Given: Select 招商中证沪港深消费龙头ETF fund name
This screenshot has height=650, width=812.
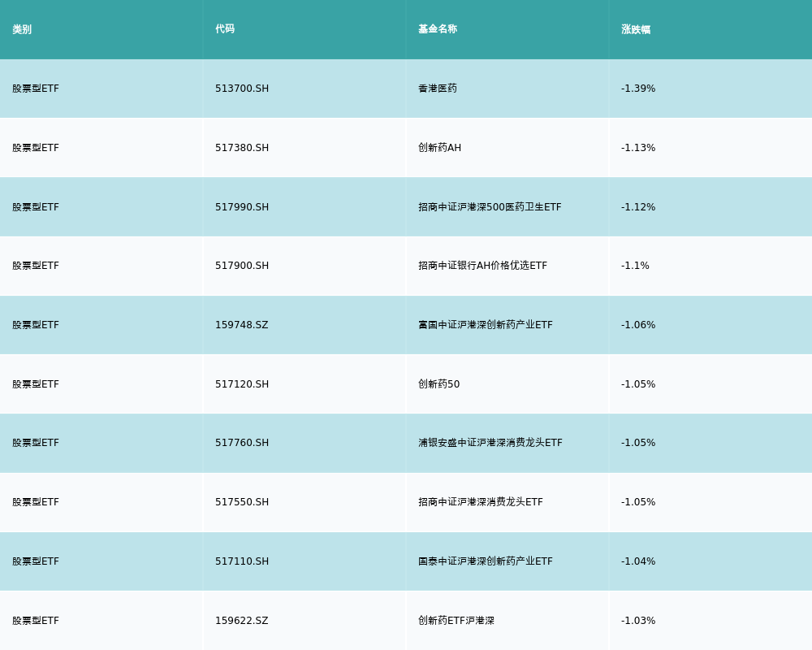Looking at the screenshot, I should (481, 502).
